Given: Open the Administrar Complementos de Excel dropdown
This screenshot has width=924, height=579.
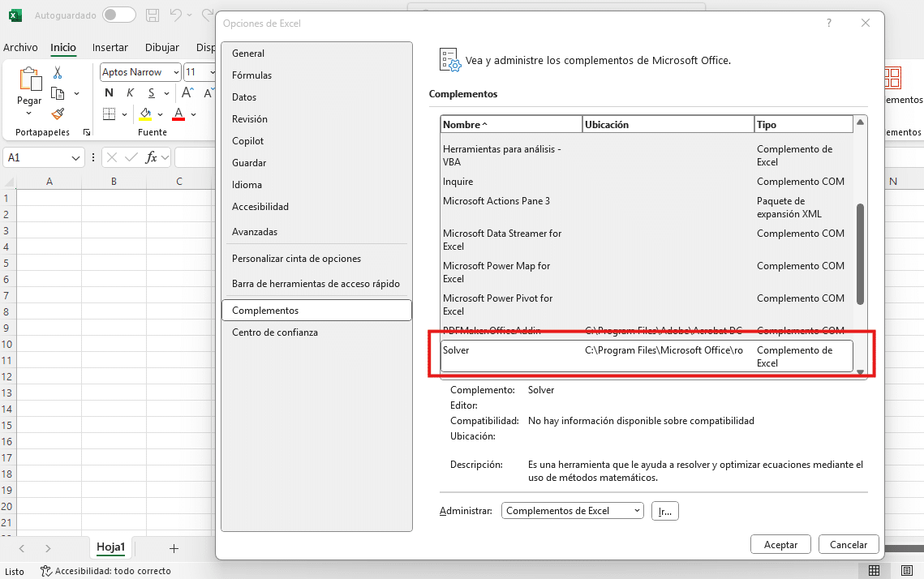Looking at the screenshot, I should point(572,511).
